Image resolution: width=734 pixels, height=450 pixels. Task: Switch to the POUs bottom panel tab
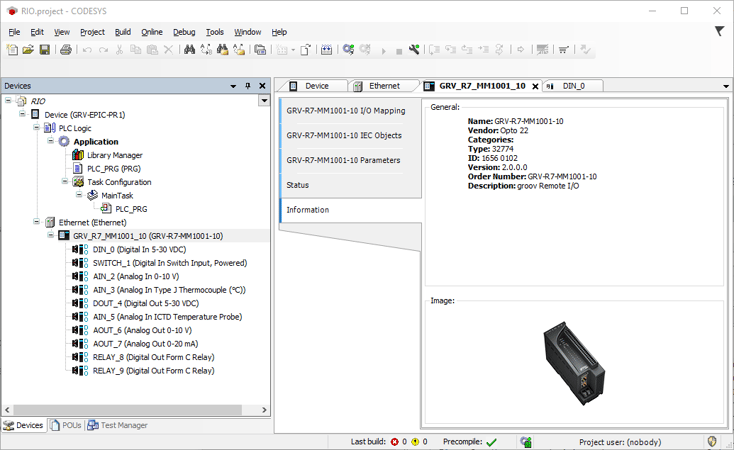[x=66, y=425]
